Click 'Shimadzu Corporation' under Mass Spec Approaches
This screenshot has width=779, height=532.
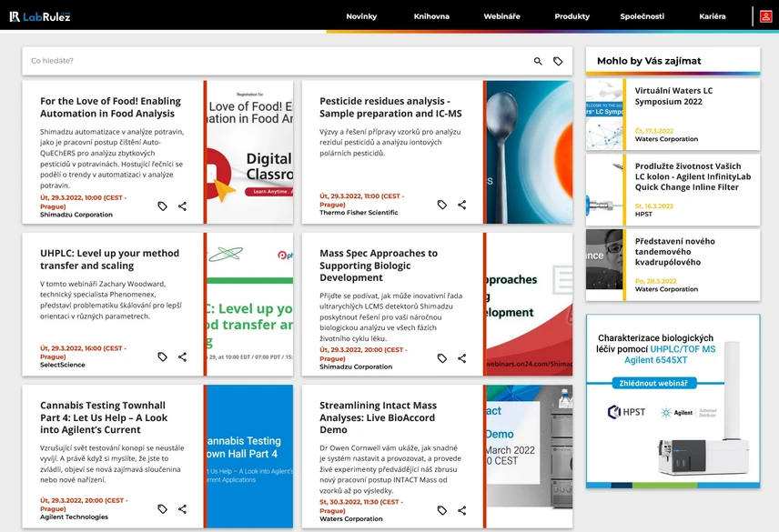coord(356,366)
